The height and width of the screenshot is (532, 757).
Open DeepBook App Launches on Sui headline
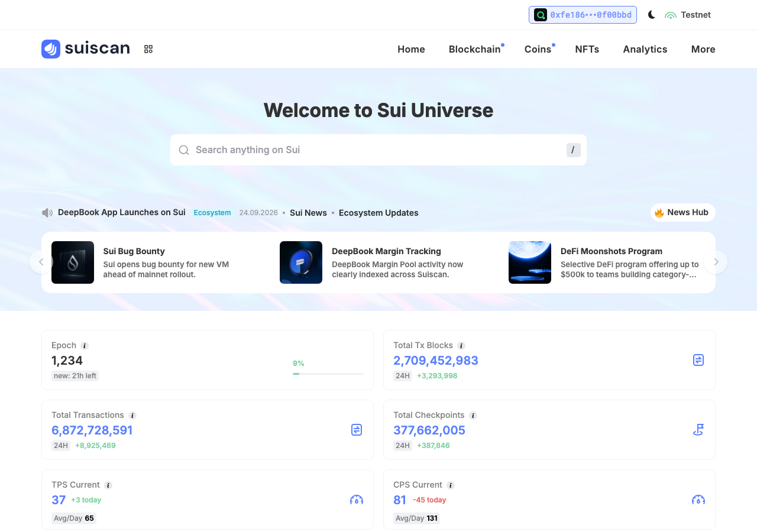[122, 212]
